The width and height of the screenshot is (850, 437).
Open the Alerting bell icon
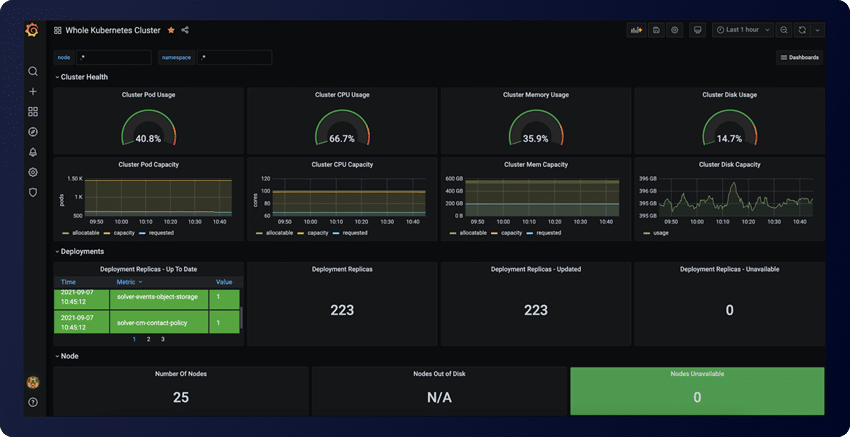coord(33,152)
